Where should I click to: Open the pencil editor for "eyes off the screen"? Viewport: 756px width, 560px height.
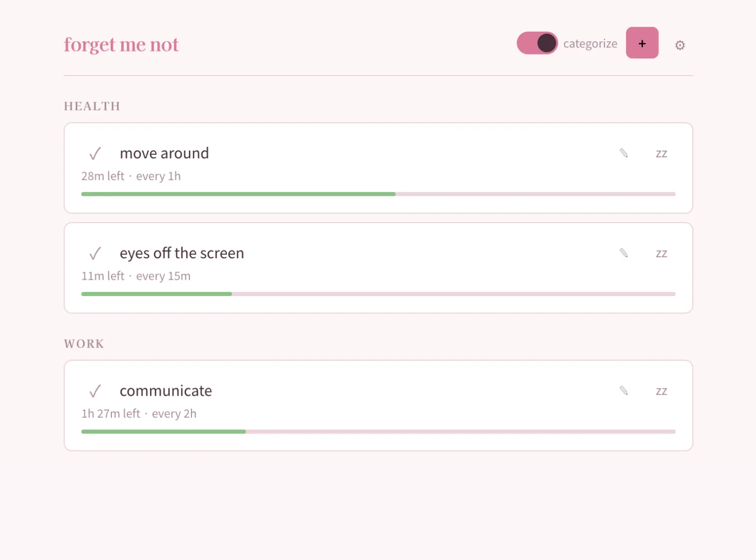624,253
